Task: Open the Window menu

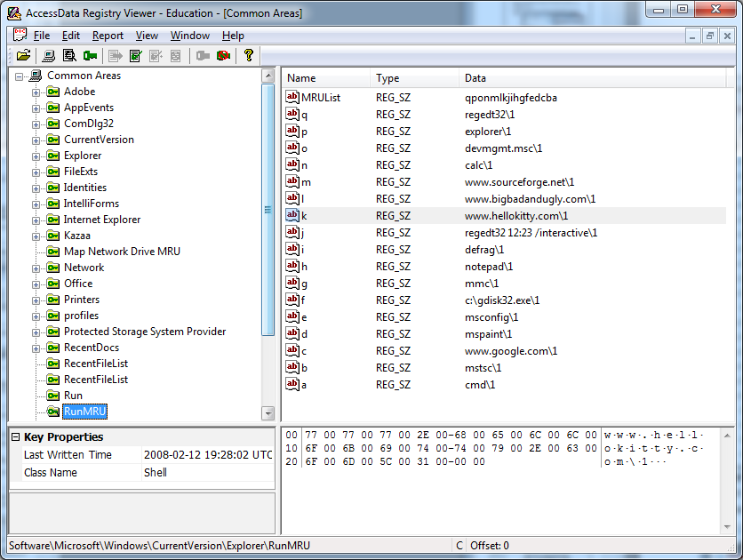Action: 190,36
